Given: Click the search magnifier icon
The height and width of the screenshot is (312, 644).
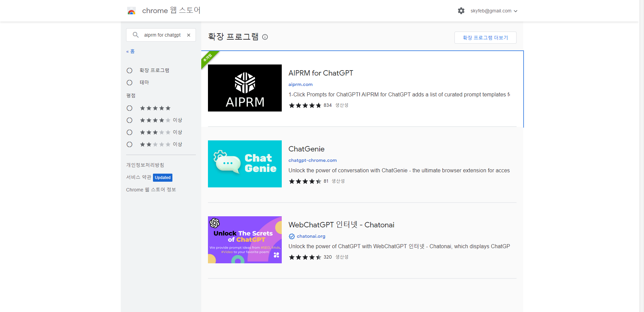Looking at the screenshot, I should (x=136, y=35).
